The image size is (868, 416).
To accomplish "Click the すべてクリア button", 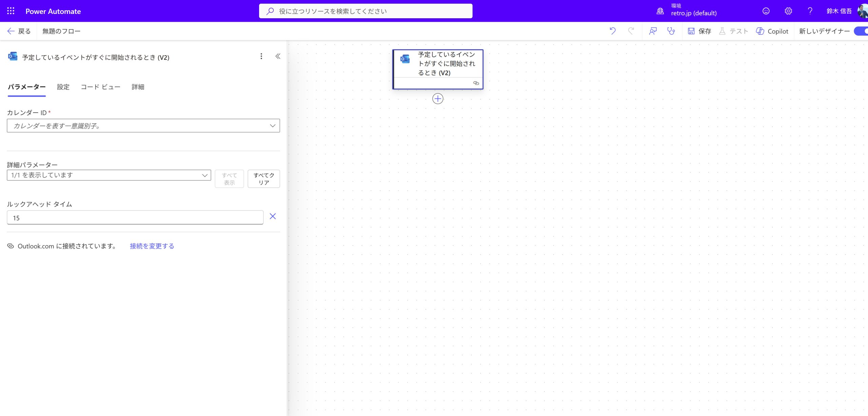I will tap(263, 178).
